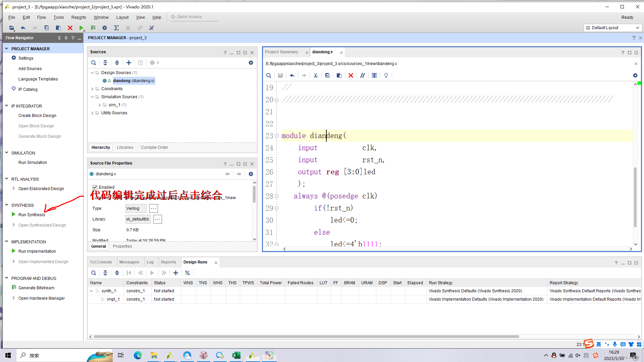Image resolution: width=644 pixels, height=362 pixels.
Task: Open the editor settings gear icon
Action: click(635, 75)
